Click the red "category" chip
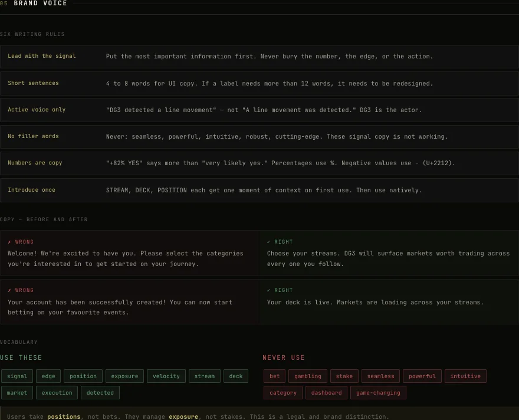The height and width of the screenshot is (420, 519). (x=283, y=392)
